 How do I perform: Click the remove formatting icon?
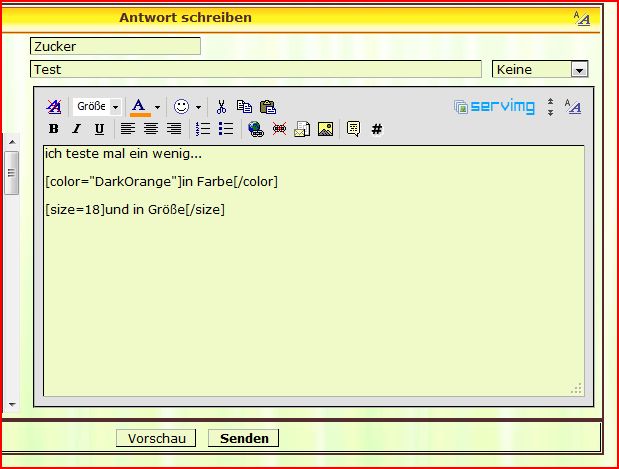54,107
